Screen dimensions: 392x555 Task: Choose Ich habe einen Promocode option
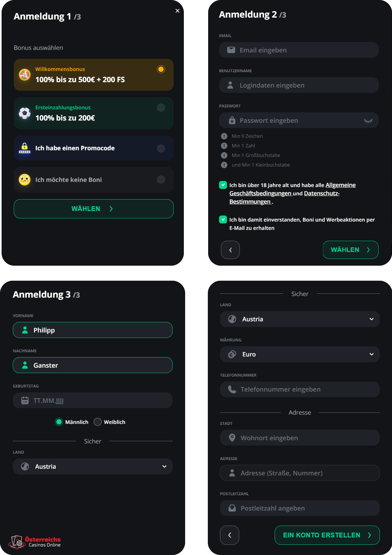click(94, 148)
